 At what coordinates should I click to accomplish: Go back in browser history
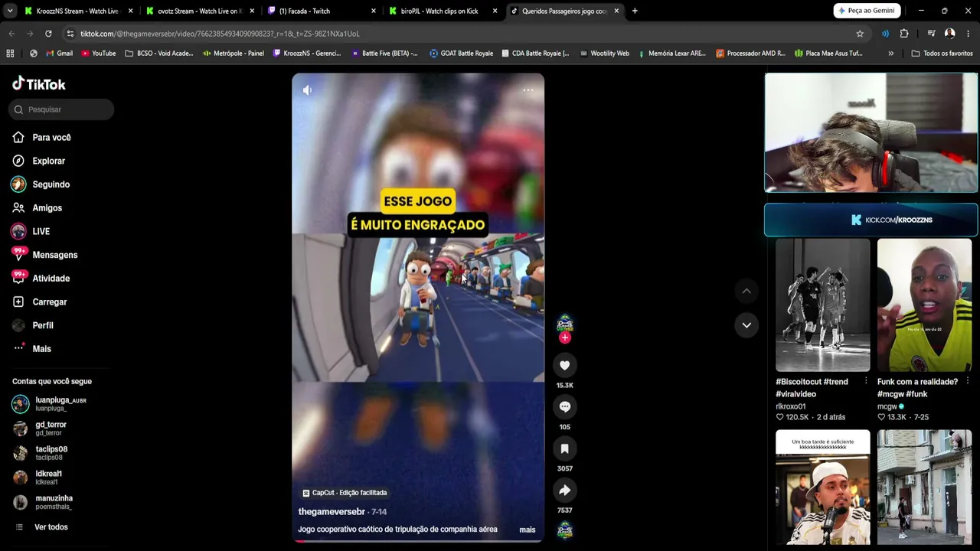pos(11,34)
